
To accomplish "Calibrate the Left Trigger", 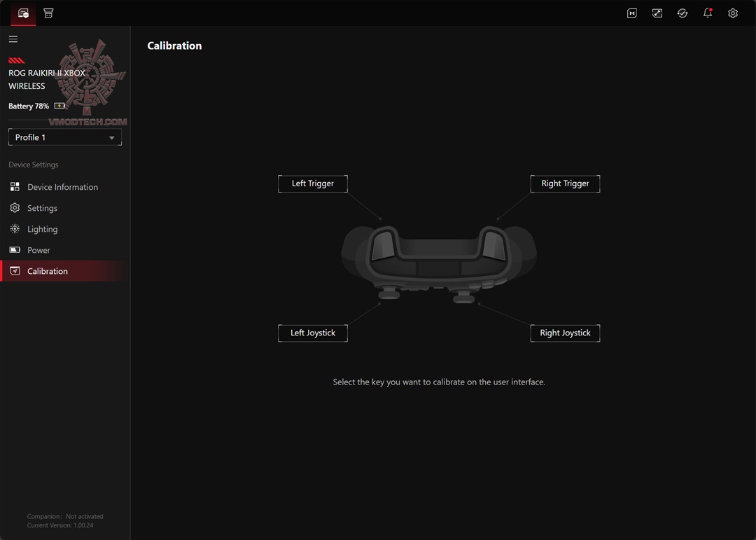I will click(x=313, y=184).
